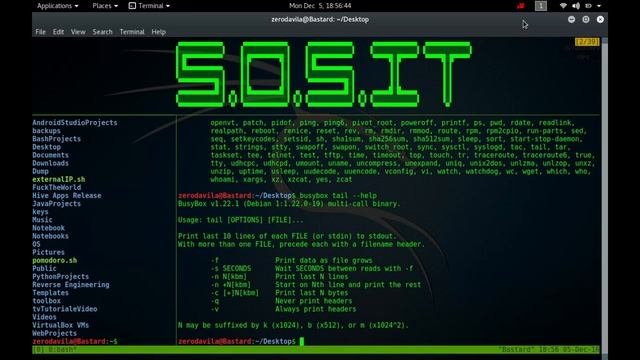Click the window title zerodavila@Bastard: ~/Desktop

click(320, 19)
